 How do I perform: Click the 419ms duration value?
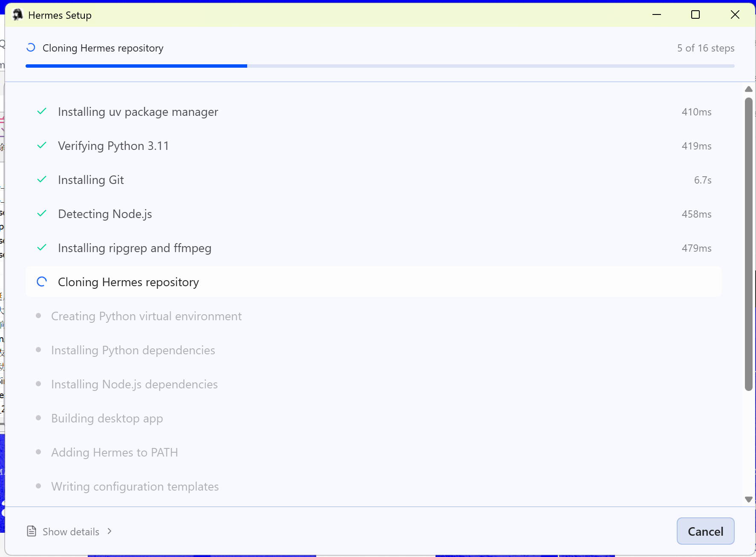click(696, 146)
